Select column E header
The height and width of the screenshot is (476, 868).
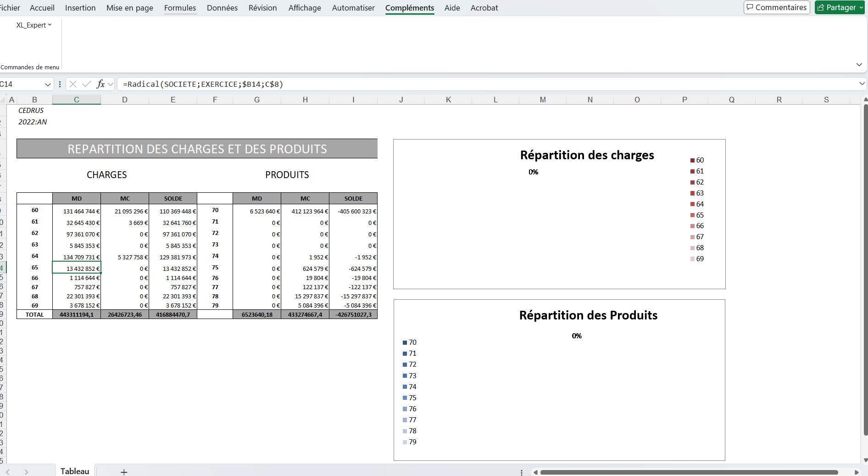click(x=173, y=100)
